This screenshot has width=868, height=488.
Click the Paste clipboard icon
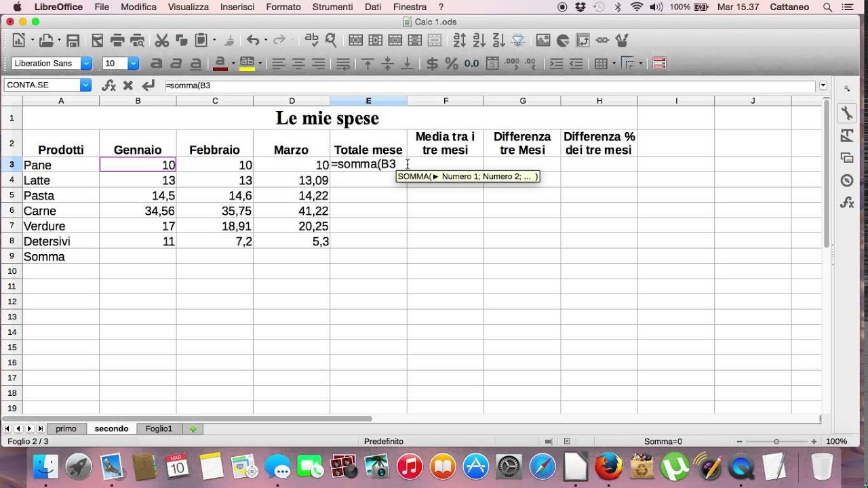coord(201,41)
